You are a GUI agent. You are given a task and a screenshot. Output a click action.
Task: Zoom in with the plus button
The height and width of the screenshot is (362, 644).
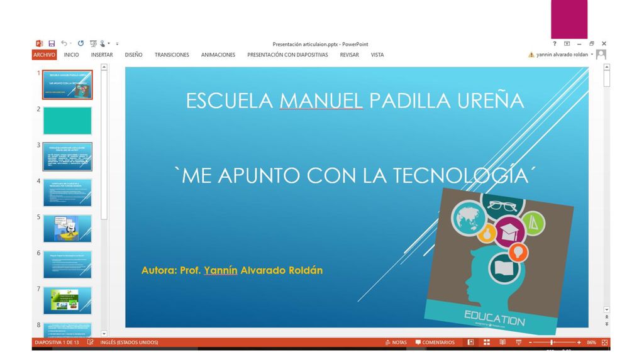click(x=579, y=343)
